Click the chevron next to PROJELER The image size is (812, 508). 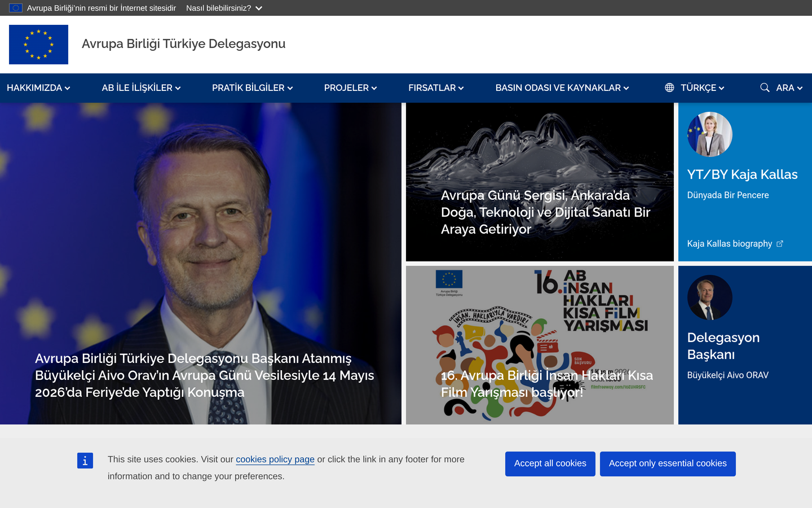pos(374,88)
